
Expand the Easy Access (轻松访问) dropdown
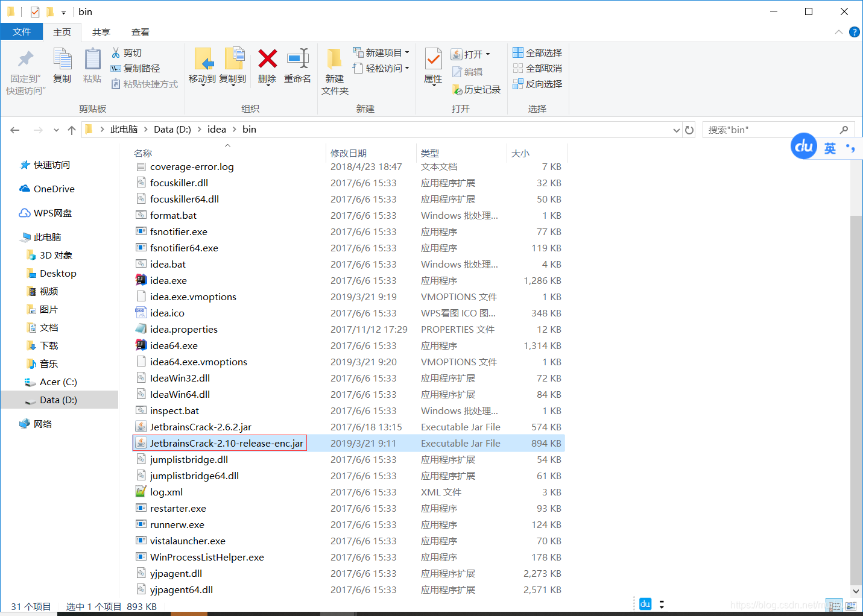[408, 68]
